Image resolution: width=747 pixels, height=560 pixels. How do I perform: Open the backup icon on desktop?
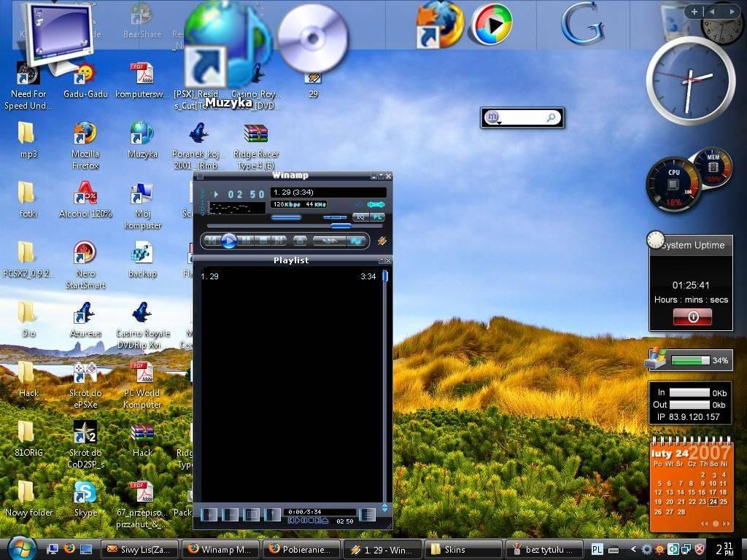[x=142, y=260]
